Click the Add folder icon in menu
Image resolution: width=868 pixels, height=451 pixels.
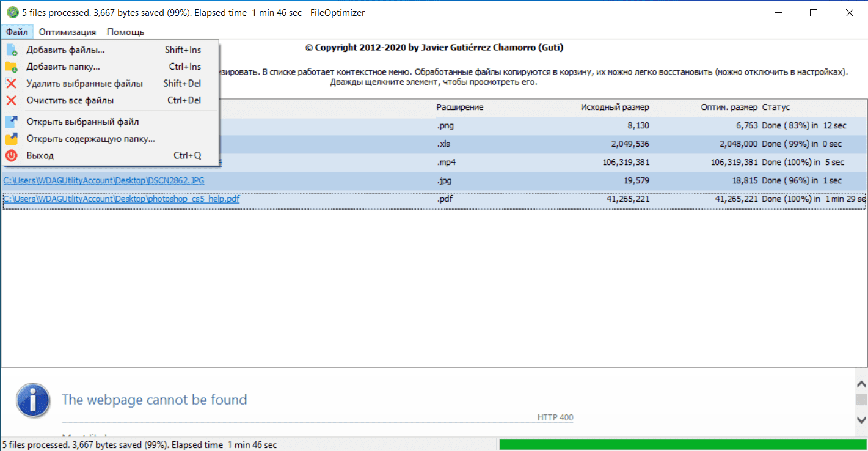(x=12, y=67)
